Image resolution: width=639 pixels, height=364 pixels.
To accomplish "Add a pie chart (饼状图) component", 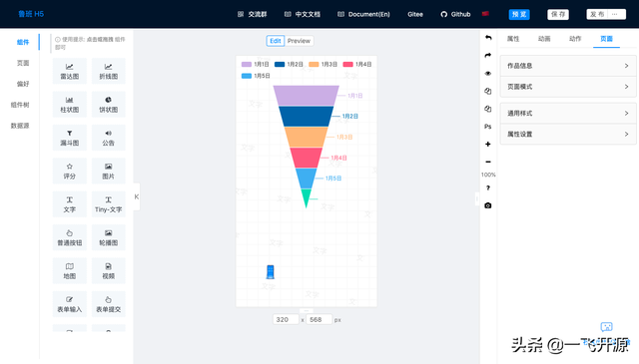I will [109, 105].
